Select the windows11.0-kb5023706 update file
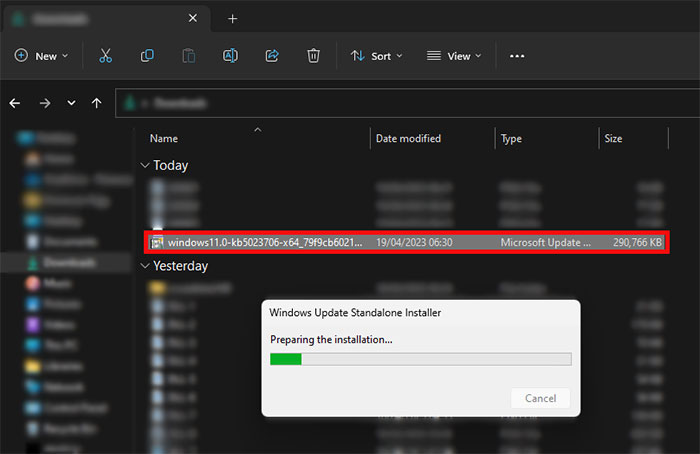This screenshot has width=700, height=454. click(406, 242)
